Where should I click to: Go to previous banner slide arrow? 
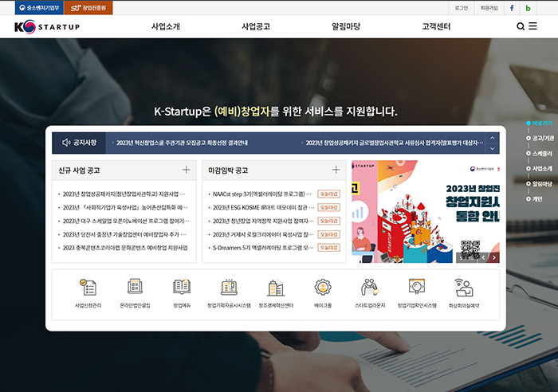point(483,257)
